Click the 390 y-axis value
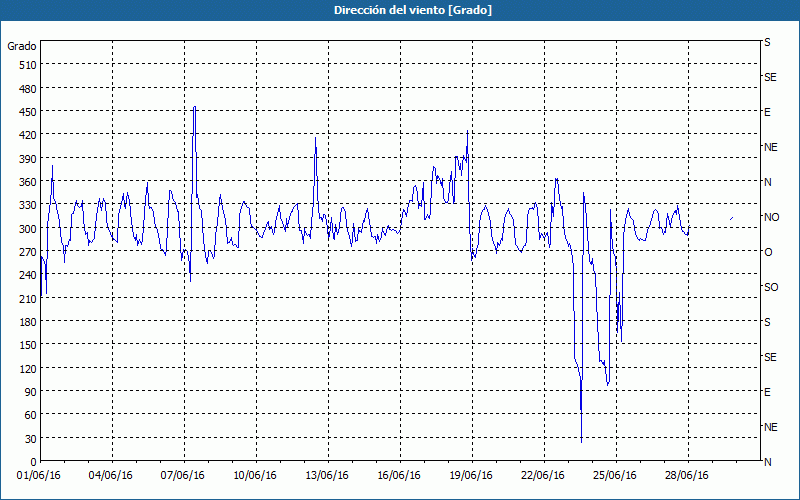 pyautogui.click(x=28, y=159)
